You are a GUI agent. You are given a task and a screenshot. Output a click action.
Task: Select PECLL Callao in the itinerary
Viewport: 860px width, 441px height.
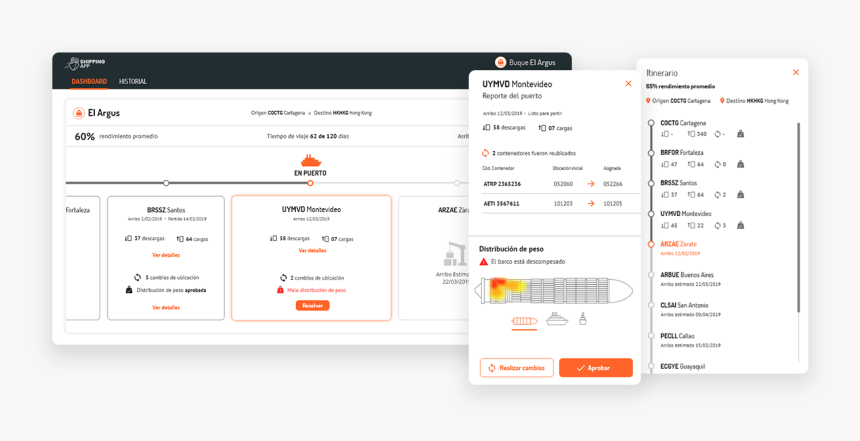point(677,336)
